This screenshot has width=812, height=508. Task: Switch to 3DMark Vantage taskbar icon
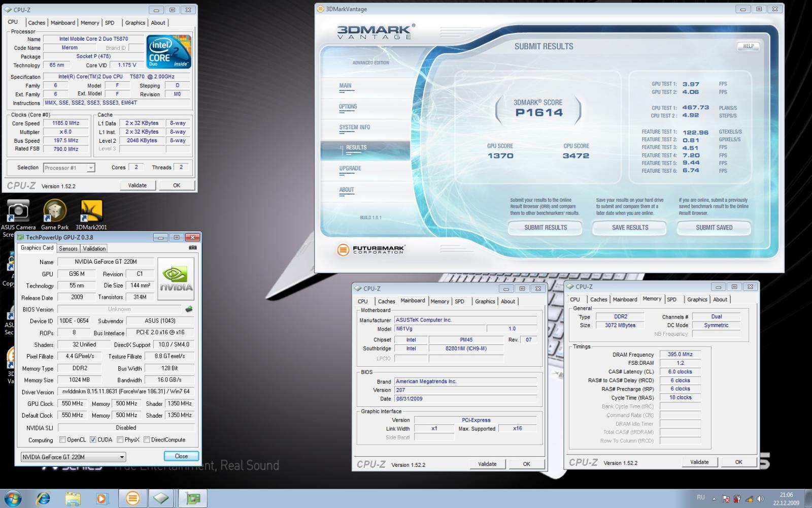click(x=132, y=499)
